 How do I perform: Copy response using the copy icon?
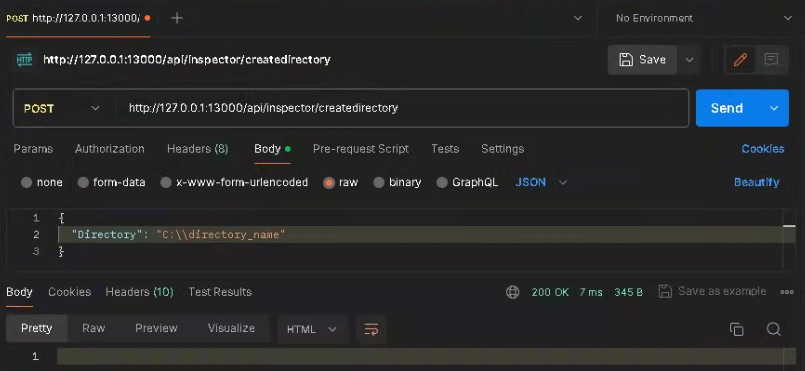(x=736, y=329)
